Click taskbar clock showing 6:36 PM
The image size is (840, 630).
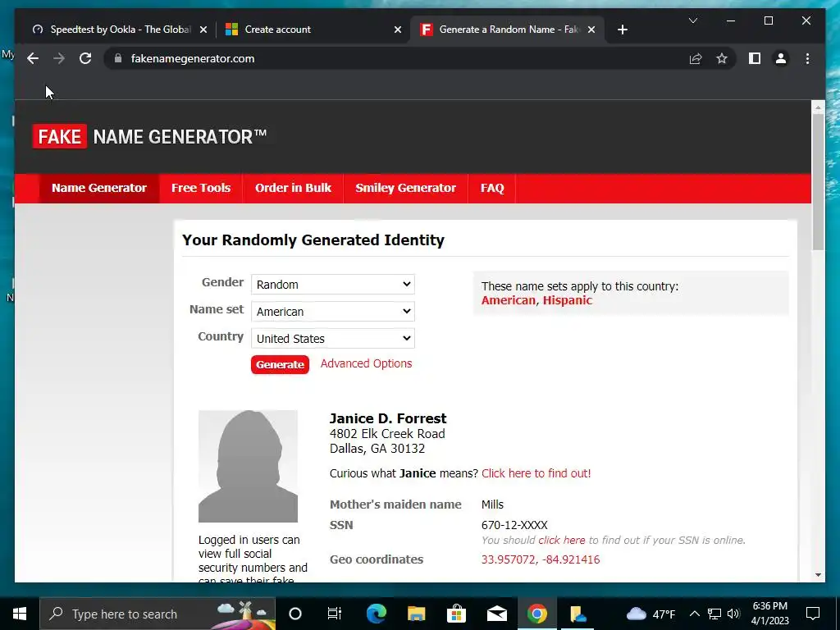(x=769, y=614)
